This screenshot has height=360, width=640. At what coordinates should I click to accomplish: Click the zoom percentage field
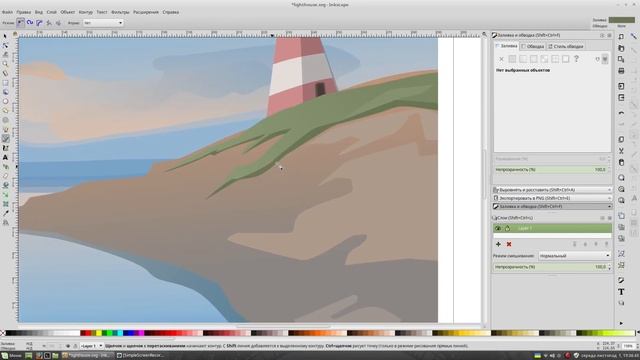pos(628,346)
